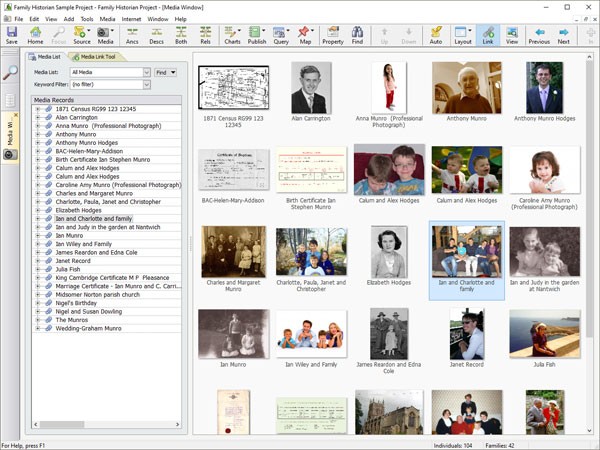The height and width of the screenshot is (450, 600).
Task: Click the magnifying glass sidebar icon
Action: point(10,73)
